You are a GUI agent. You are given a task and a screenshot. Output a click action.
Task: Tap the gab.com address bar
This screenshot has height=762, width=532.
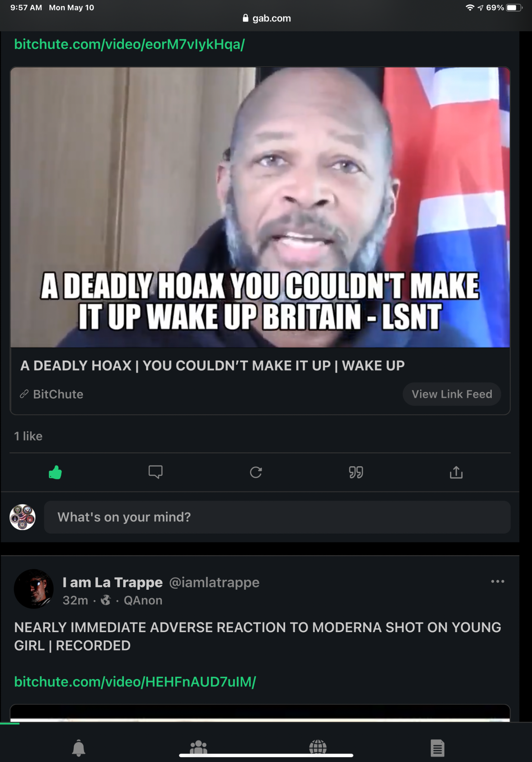point(266,18)
